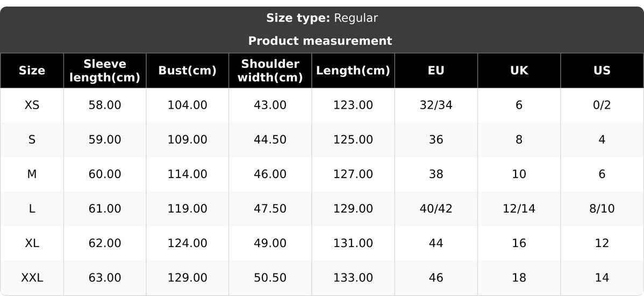Click the XXL size row label

pyautogui.click(x=32, y=278)
